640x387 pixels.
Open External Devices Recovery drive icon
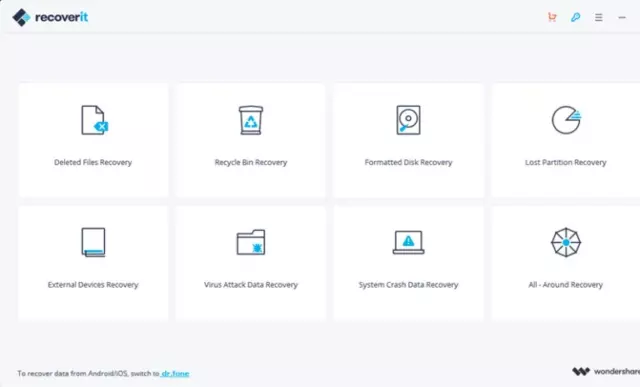pos(93,242)
